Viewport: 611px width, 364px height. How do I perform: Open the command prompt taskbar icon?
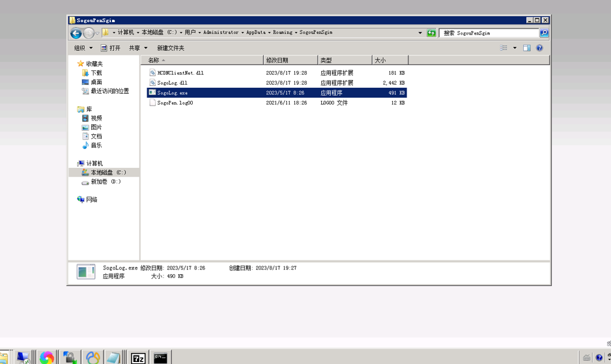pos(160,357)
